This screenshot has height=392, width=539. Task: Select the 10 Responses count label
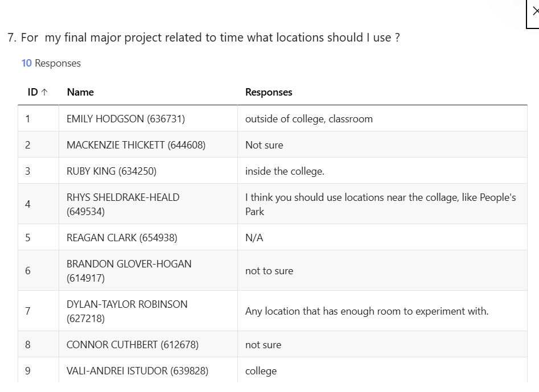[51, 63]
